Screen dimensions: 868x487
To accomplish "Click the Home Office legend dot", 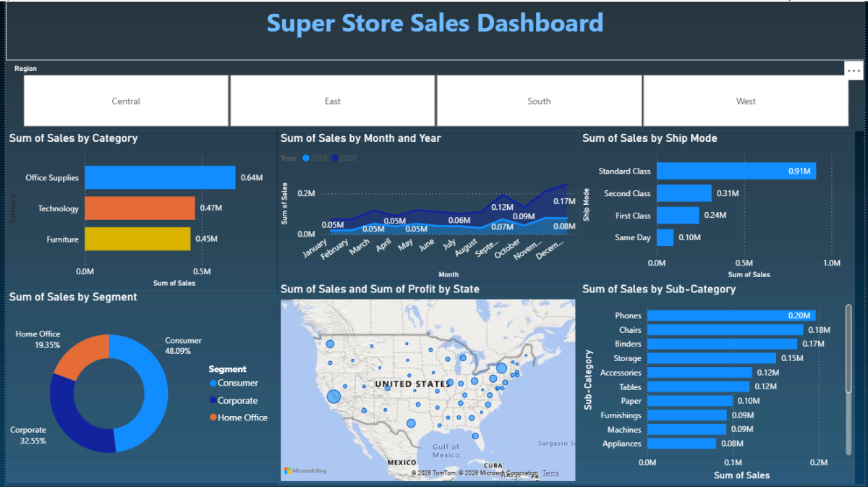I will [213, 418].
